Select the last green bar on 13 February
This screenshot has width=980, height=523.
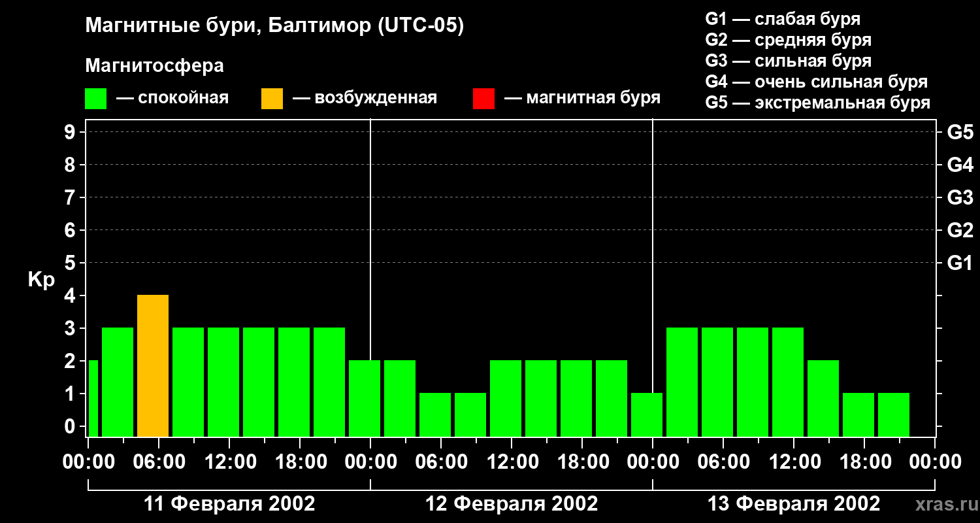894,414
